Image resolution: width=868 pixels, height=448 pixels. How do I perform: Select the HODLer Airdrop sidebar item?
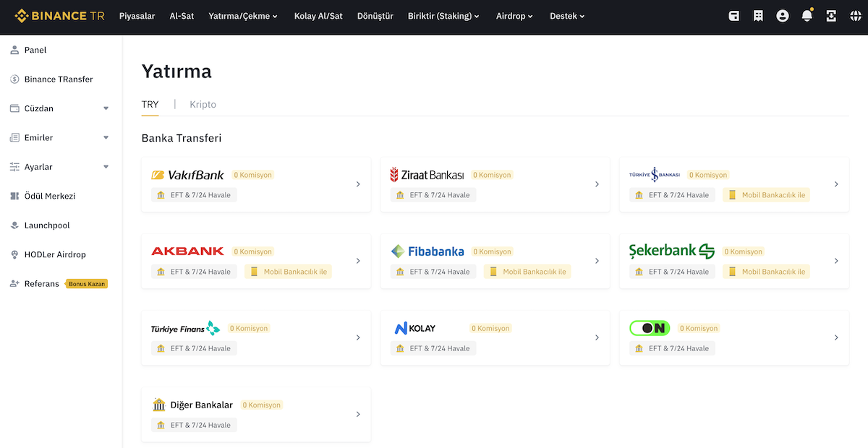point(56,254)
